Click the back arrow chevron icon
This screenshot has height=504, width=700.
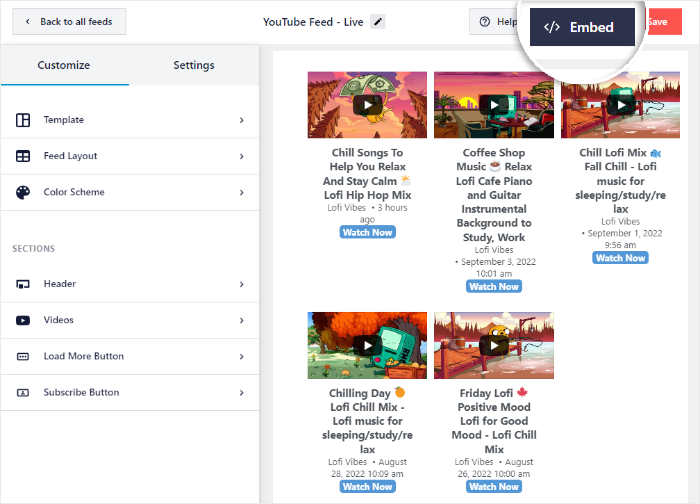coord(28,21)
